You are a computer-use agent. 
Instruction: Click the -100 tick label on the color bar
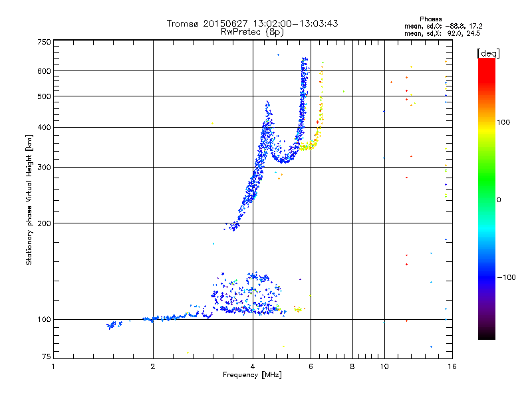coord(507,277)
